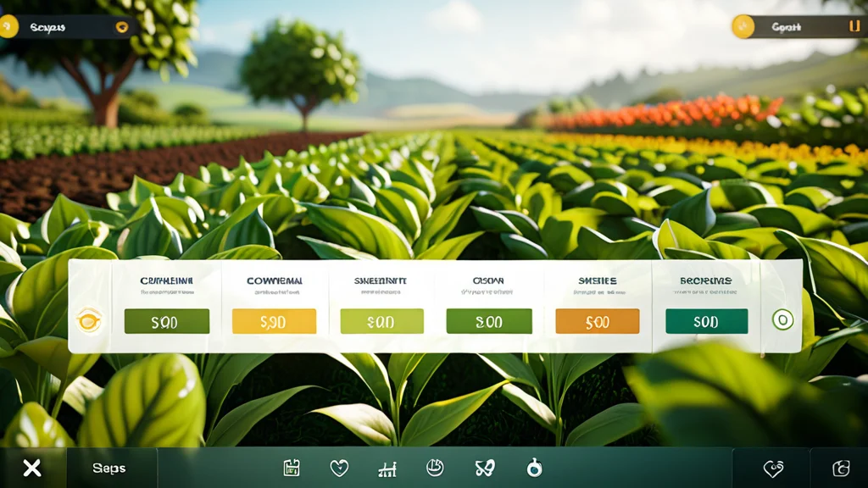Screen dimensions: 868x488
Task: Click the heart icon at bottom right
Action: coord(773,469)
